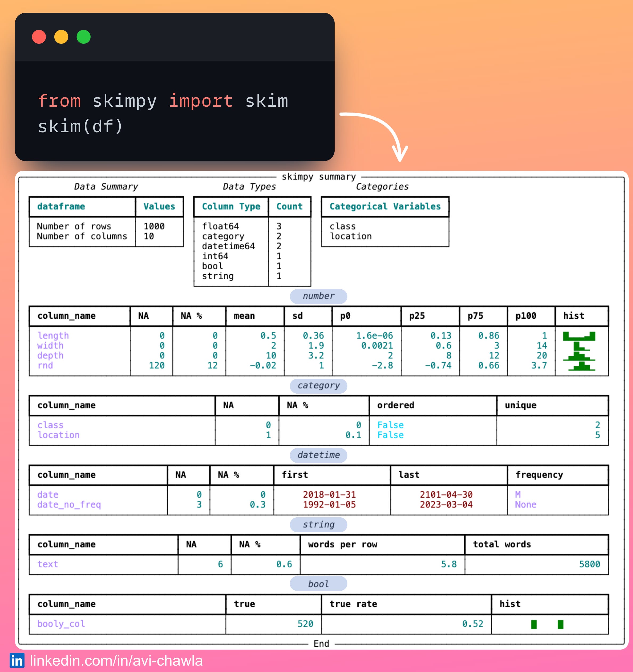
Task: Click the Column Type header cell
Action: point(231,207)
